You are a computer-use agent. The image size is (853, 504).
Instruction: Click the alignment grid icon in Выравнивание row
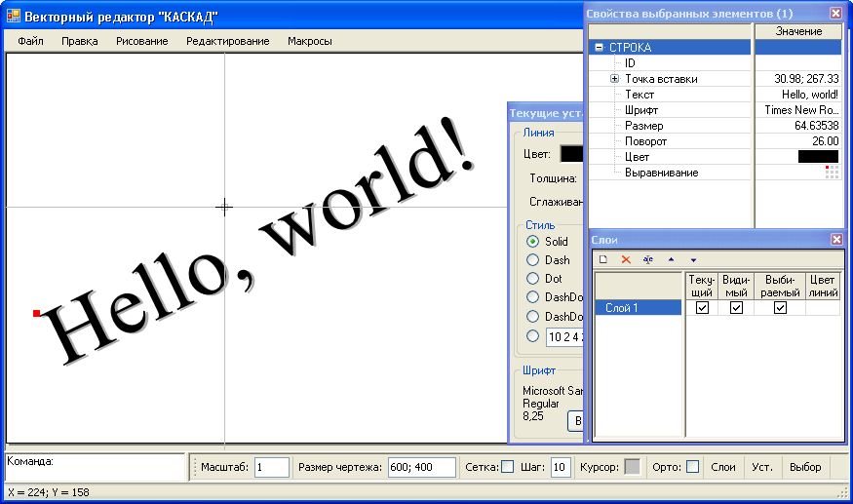(832, 173)
